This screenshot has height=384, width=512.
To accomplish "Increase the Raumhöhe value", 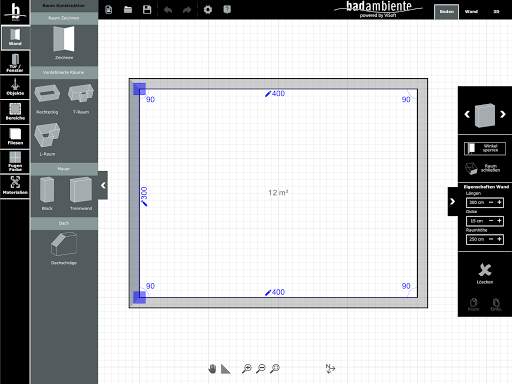I will (x=499, y=239).
